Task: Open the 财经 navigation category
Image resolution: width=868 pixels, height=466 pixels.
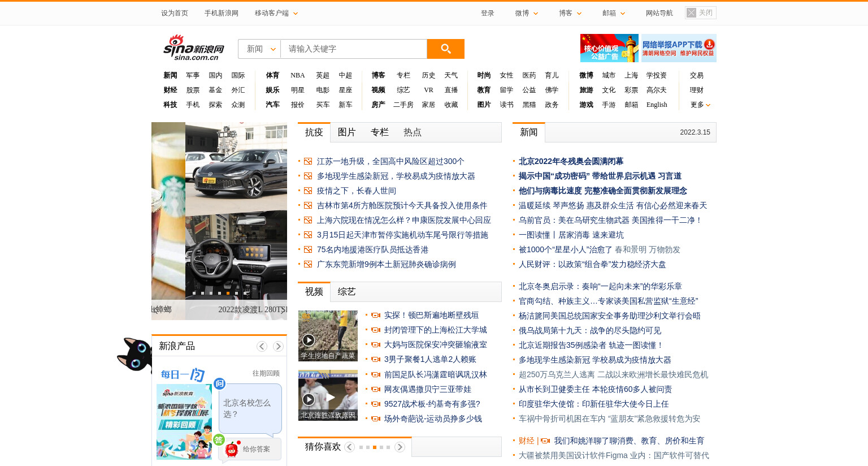Action: click(170, 90)
